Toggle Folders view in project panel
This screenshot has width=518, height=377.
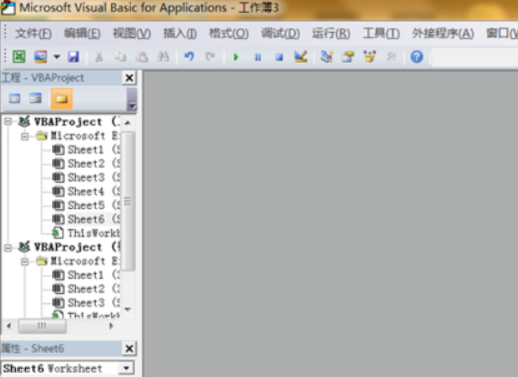[62, 99]
